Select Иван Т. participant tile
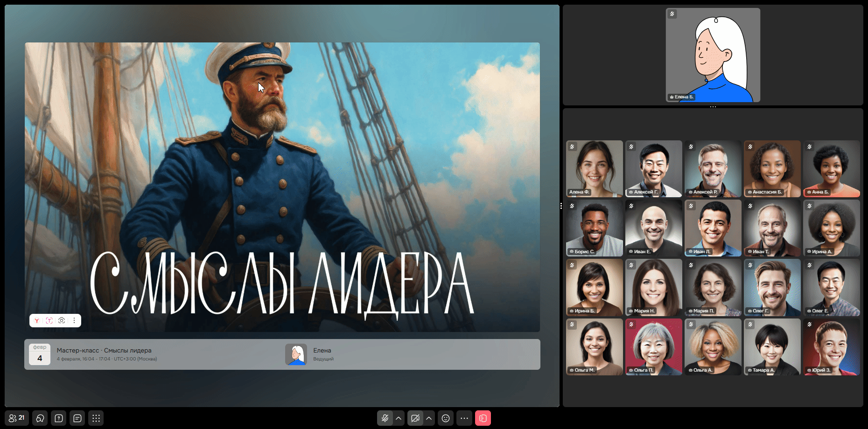 (x=772, y=228)
